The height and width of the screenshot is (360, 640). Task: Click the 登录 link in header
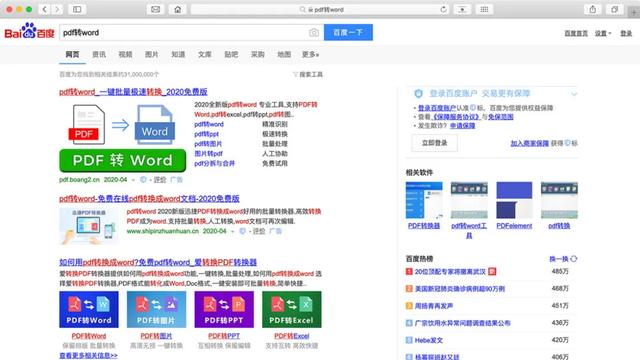pos(626,33)
